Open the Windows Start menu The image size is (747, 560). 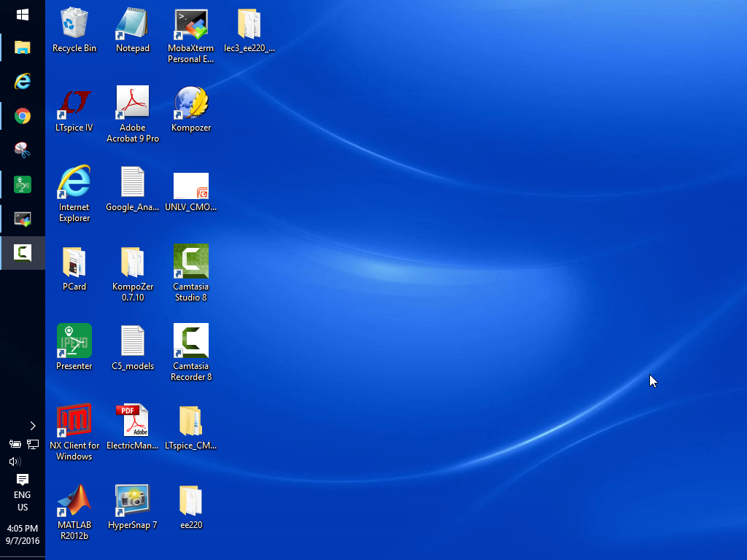pyautogui.click(x=23, y=15)
